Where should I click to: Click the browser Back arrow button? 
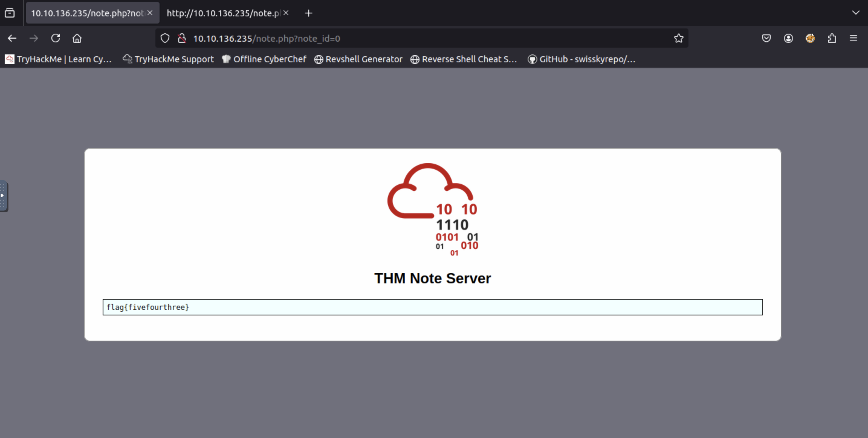tap(12, 38)
